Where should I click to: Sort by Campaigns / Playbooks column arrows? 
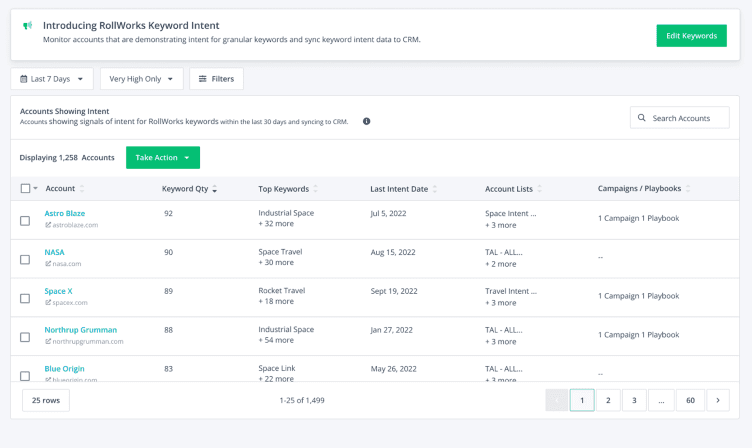688,189
